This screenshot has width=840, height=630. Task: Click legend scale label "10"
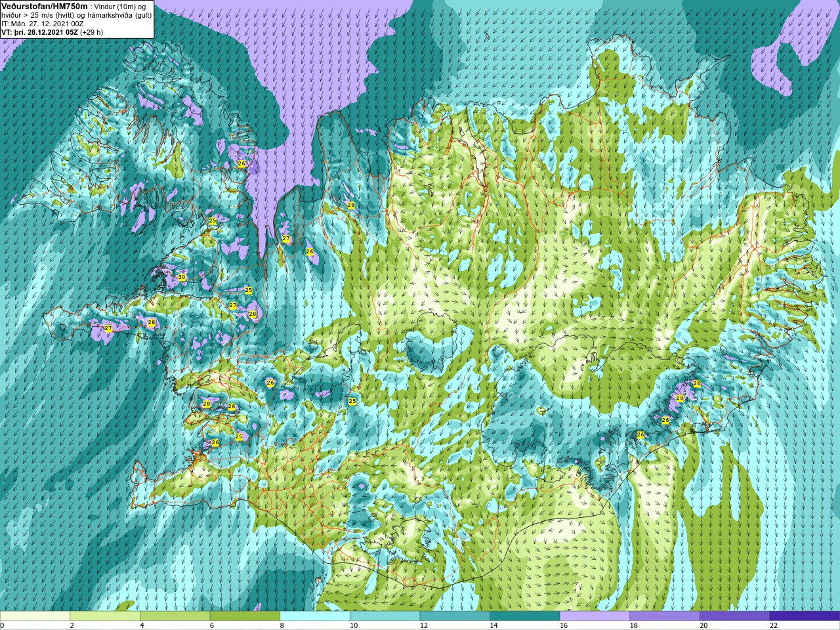coord(354,625)
